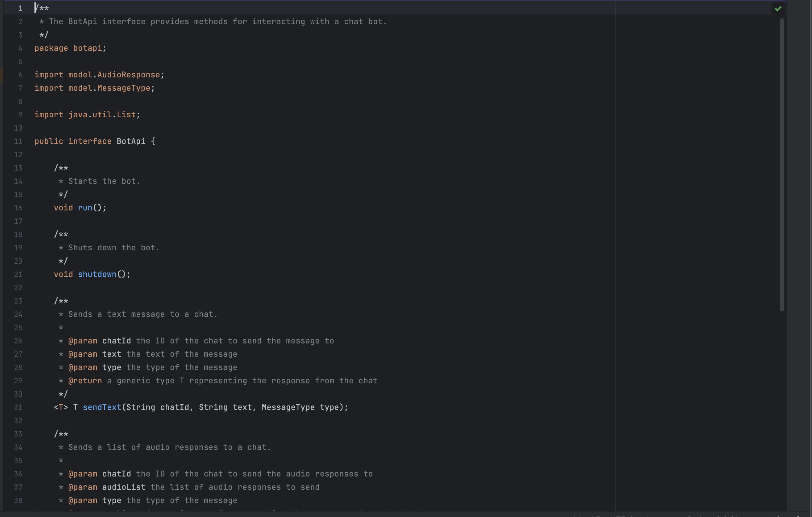
Task: Click the BotApi interface name declaration
Action: click(x=131, y=141)
